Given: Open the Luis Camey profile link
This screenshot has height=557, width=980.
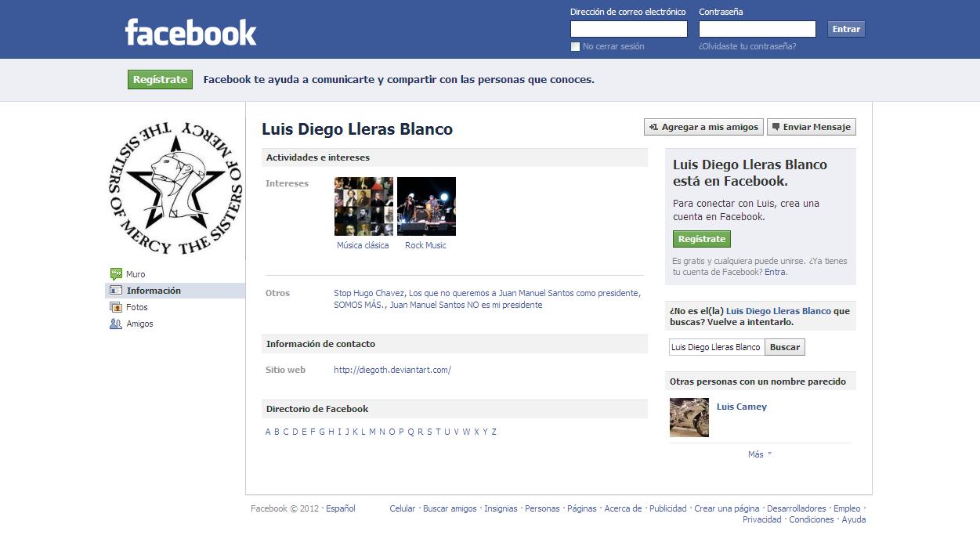Looking at the screenshot, I should click(742, 407).
